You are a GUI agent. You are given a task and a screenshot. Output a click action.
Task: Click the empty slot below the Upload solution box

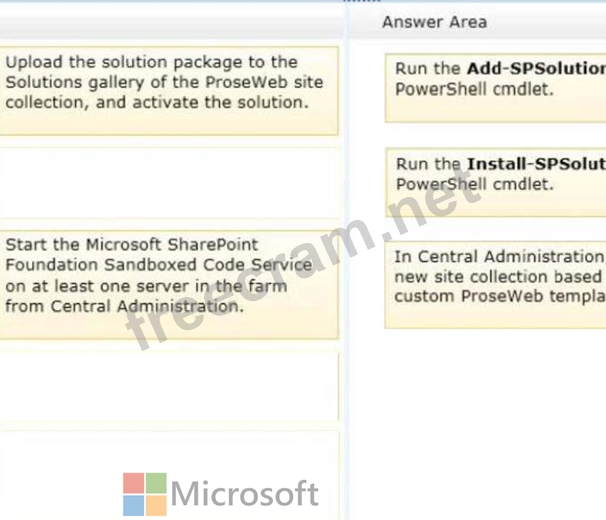pos(170,183)
